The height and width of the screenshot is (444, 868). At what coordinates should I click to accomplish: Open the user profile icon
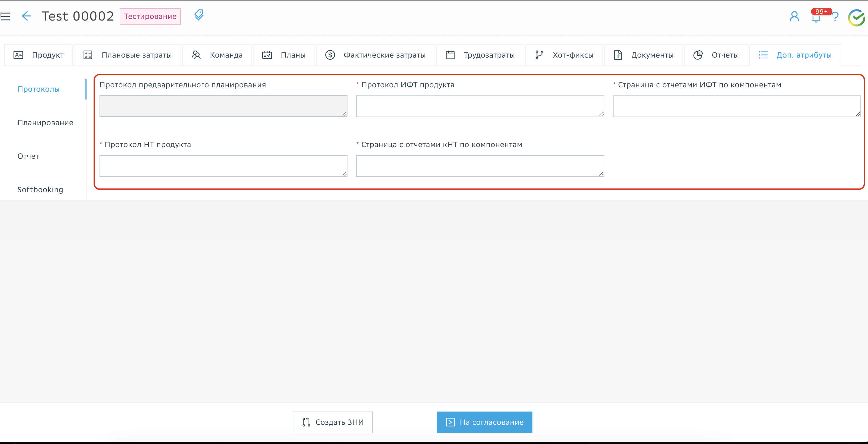click(x=794, y=16)
